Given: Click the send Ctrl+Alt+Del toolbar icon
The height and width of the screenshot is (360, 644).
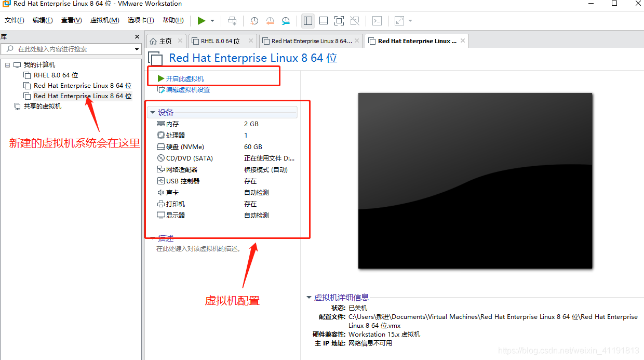Looking at the screenshot, I should (232, 21).
